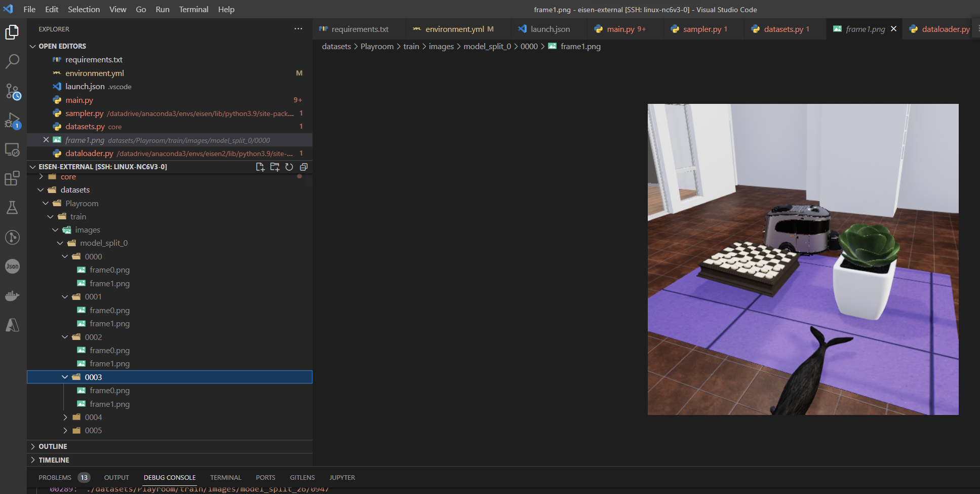Image resolution: width=980 pixels, height=494 pixels.
Task: Collapse the OPEN EDITORS section
Action: (x=33, y=46)
